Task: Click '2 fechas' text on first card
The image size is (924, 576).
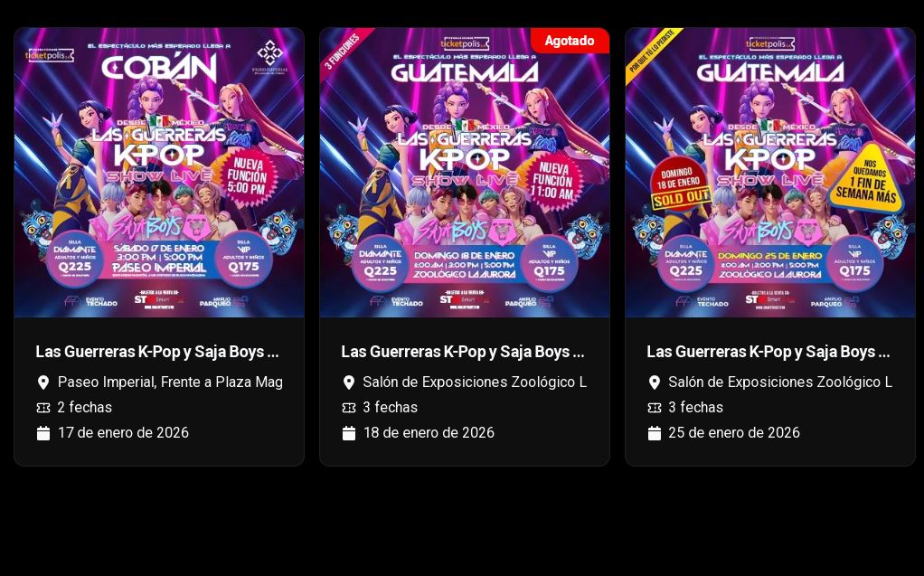Action: click(x=85, y=408)
